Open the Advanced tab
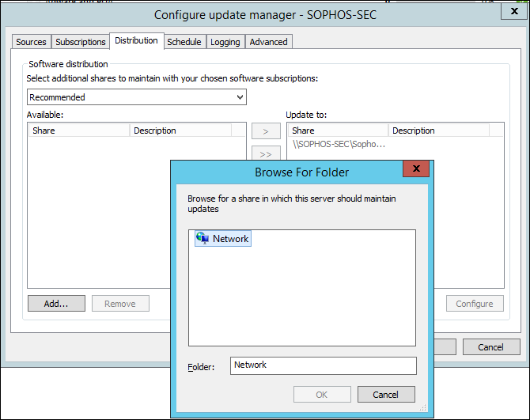Screen dimensions: 530x420 [269, 42]
